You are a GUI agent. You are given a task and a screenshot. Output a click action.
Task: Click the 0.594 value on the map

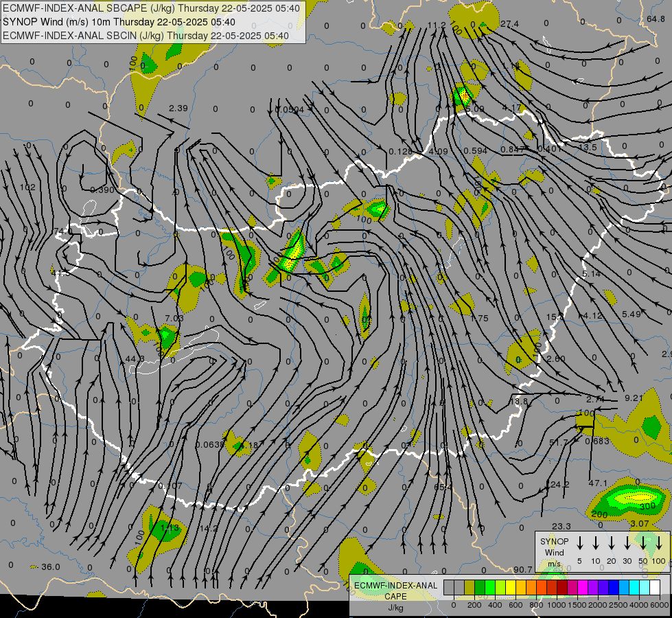[x=475, y=150]
